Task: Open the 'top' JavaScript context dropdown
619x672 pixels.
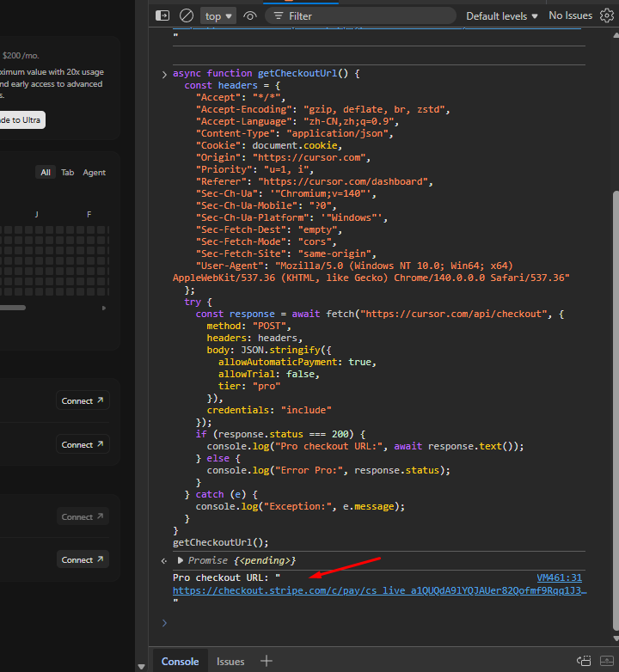Action: tap(218, 16)
